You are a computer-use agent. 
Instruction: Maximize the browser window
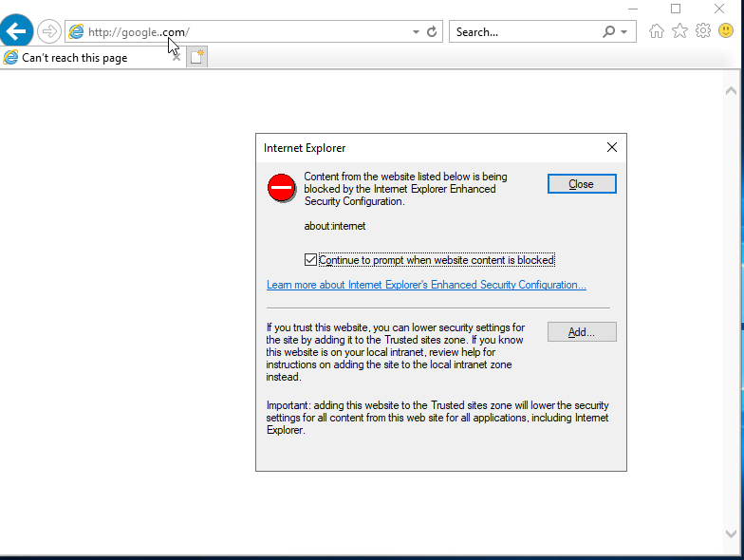[x=676, y=9]
